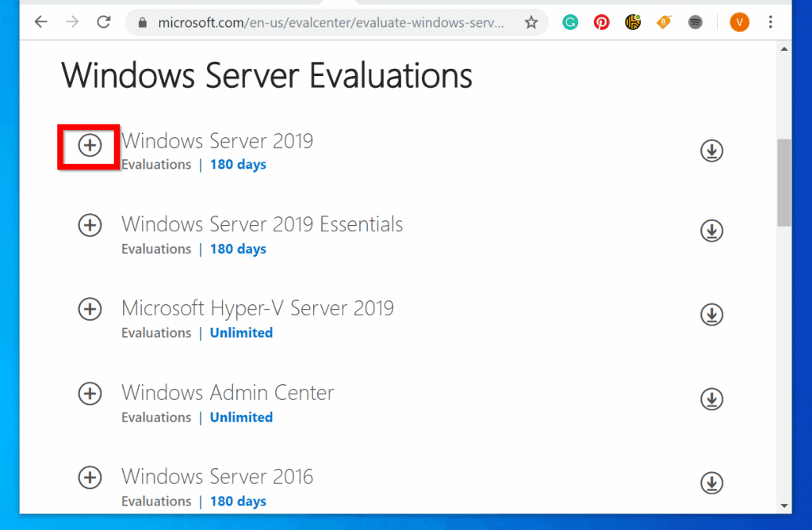Screen dimensions: 812x530
Task: Download Windows Server 2016 evaluation
Action: point(711,482)
